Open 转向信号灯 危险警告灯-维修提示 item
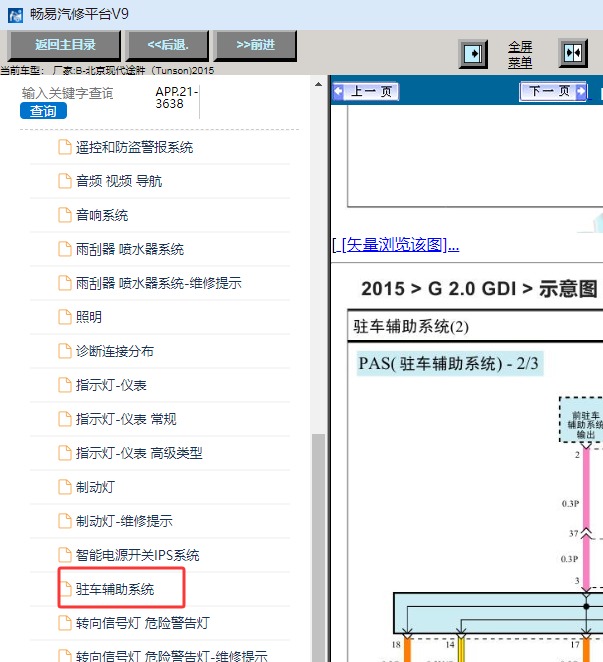Image resolution: width=603 pixels, height=662 pixels. (171, 656)
